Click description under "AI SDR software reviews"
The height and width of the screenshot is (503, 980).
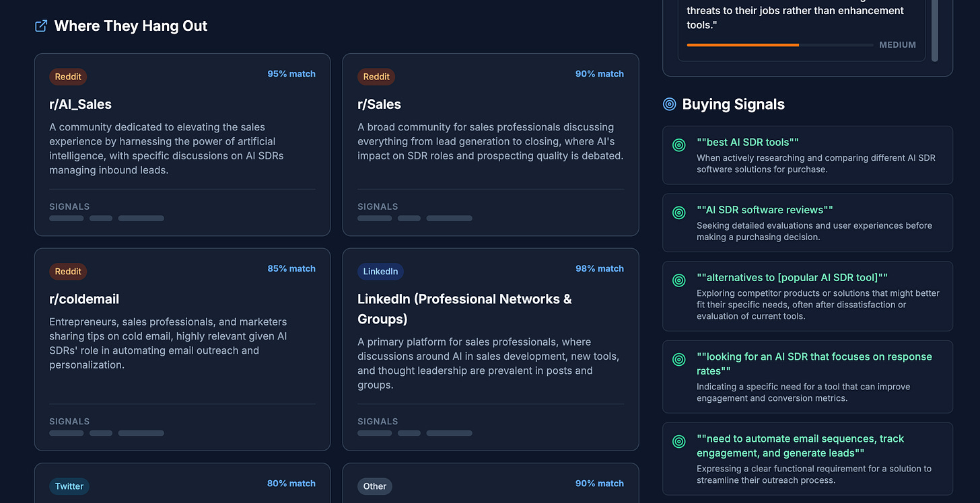point(814,231)
